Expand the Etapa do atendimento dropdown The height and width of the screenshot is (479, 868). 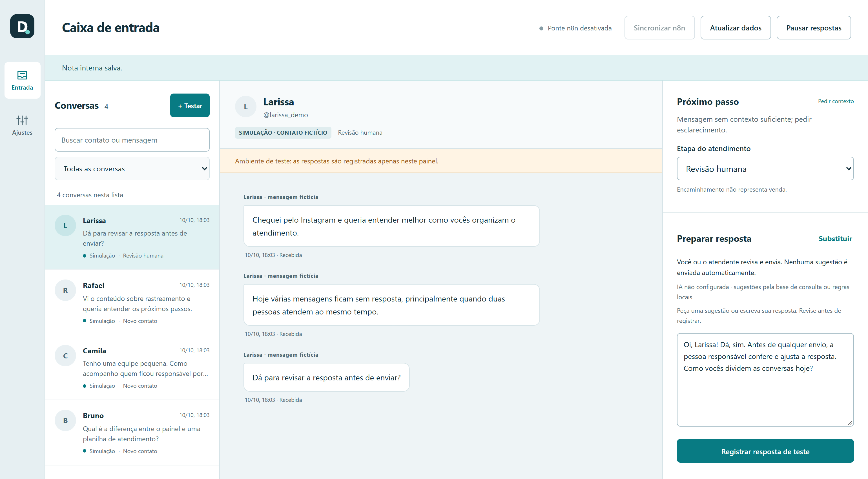tap(765, 168)
